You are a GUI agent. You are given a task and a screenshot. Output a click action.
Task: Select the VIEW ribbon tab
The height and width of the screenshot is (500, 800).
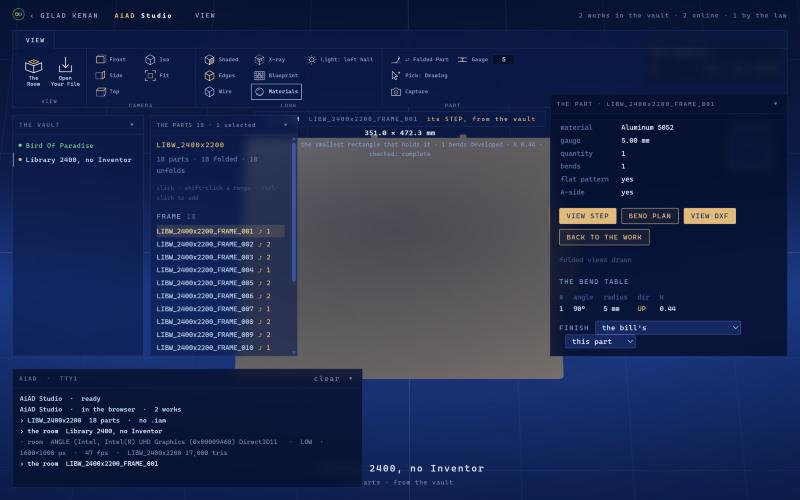35,40
